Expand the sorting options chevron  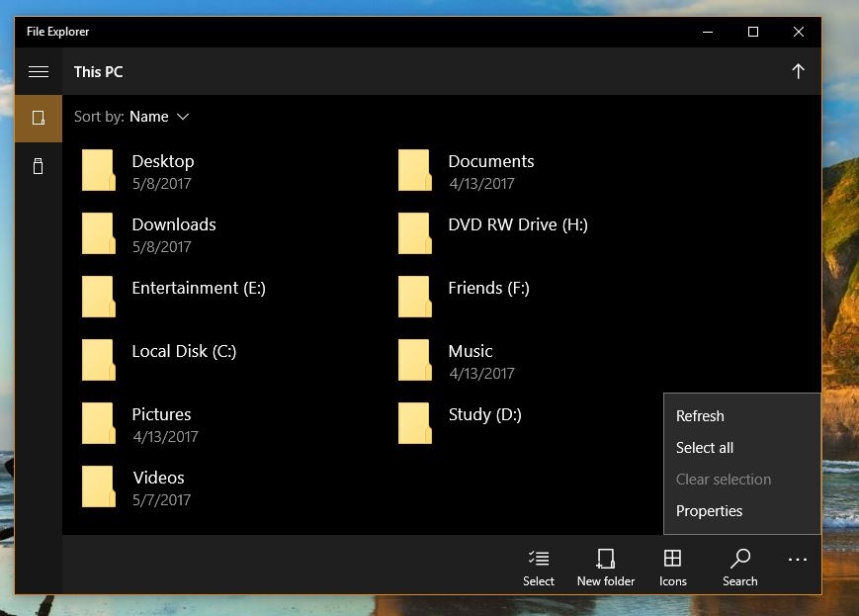pos(184,117)
